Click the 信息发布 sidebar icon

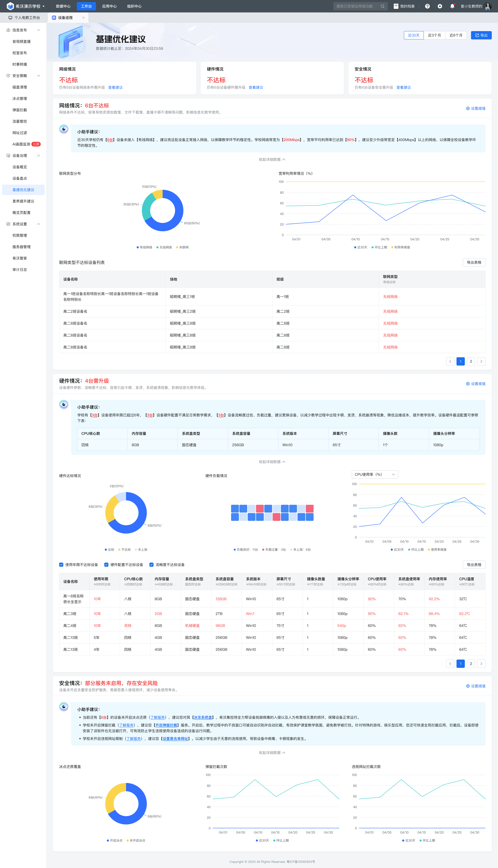pos(8,30)
